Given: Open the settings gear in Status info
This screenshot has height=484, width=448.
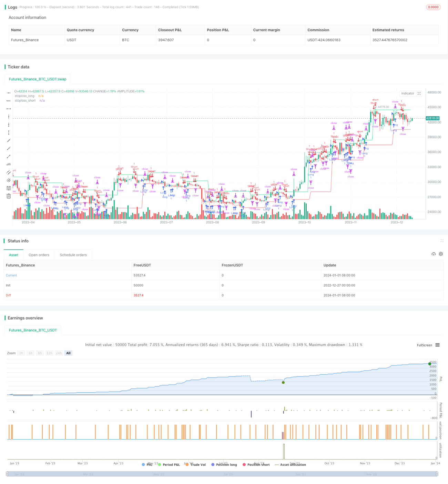Looking at the screenshot, I should click(441, 254).
